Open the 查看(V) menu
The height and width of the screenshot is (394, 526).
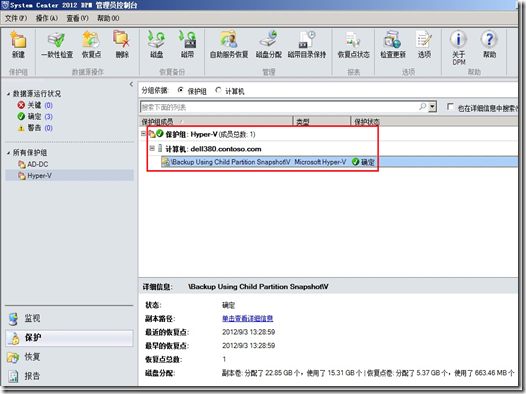pyautogui.click(x=77, y=18)
